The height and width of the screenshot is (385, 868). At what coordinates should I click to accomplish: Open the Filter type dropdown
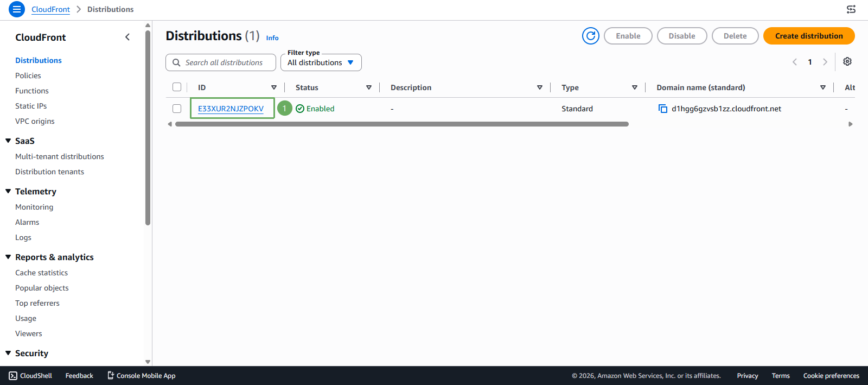click(x=321, y=62)
